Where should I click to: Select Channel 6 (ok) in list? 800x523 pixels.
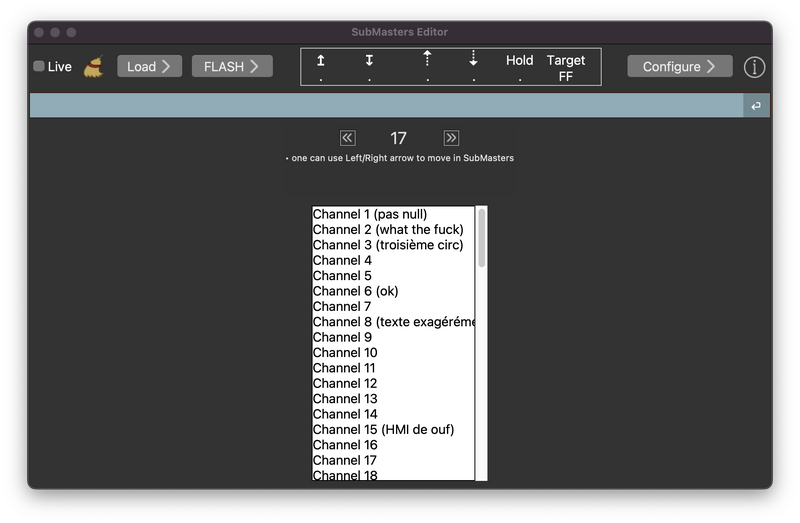tap(355, 291)
